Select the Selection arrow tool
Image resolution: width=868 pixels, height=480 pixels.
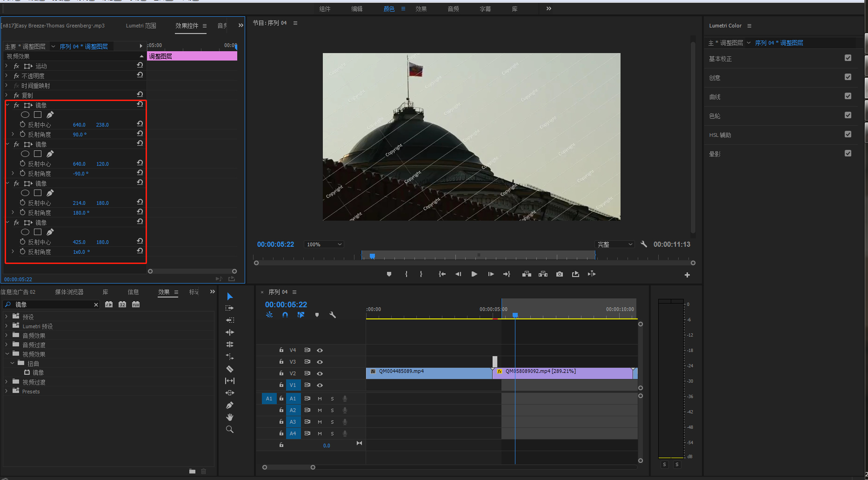click(230, 296)
